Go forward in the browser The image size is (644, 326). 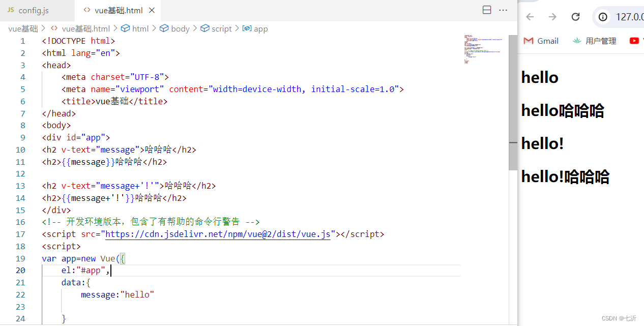click(x=552, y=17)
